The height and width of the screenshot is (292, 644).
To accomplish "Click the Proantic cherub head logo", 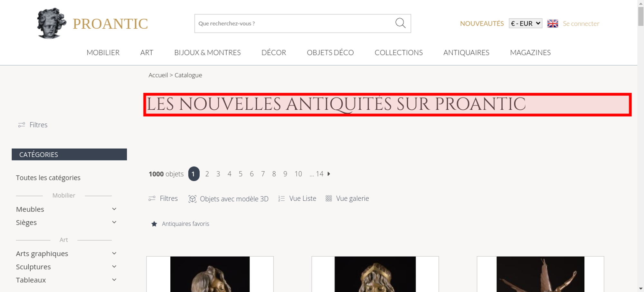I will tap(52, 23).
